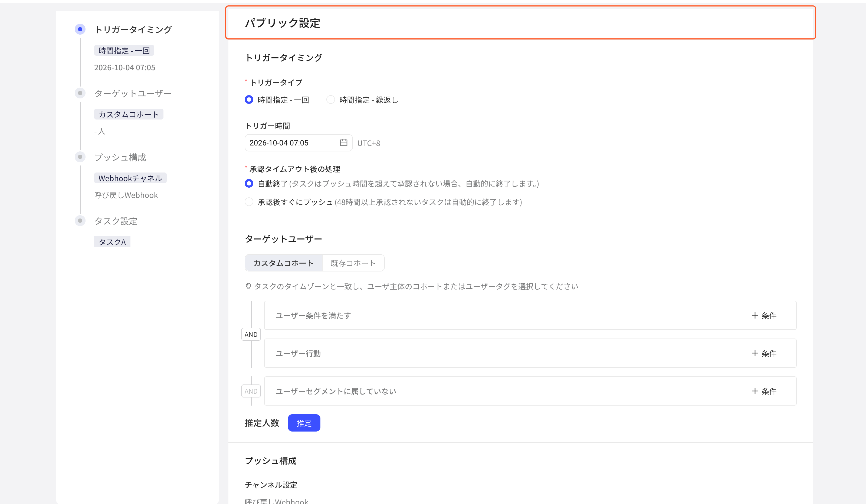Jump to プッシュ構成 step in sidebar
The image size is (866, 504).
pyautogui.click(x=120, y=157)
